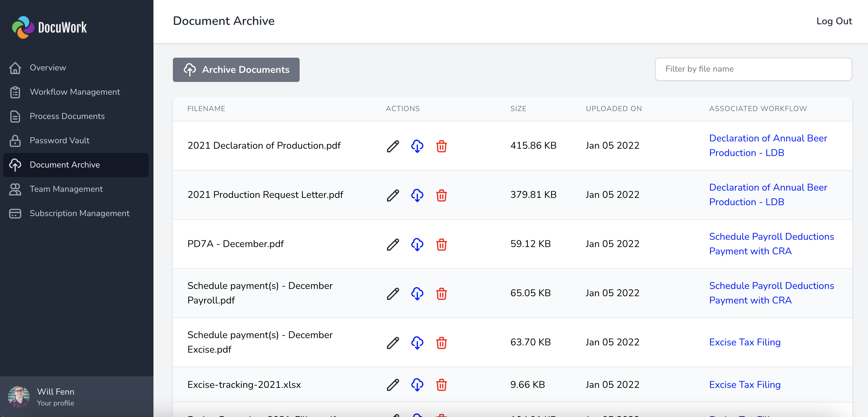
Task: Open the Declaration of Annual Beer Production - LDB workflow
Action: coord(768,146)
